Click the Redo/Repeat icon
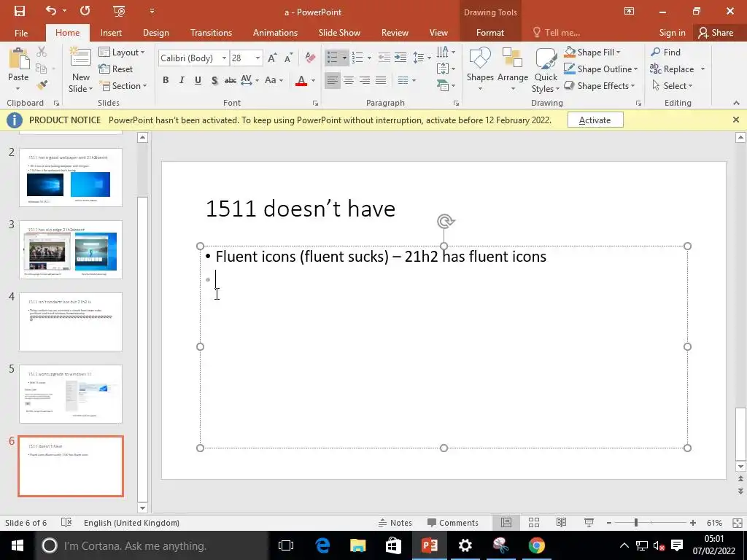 [x=85, y=11]
